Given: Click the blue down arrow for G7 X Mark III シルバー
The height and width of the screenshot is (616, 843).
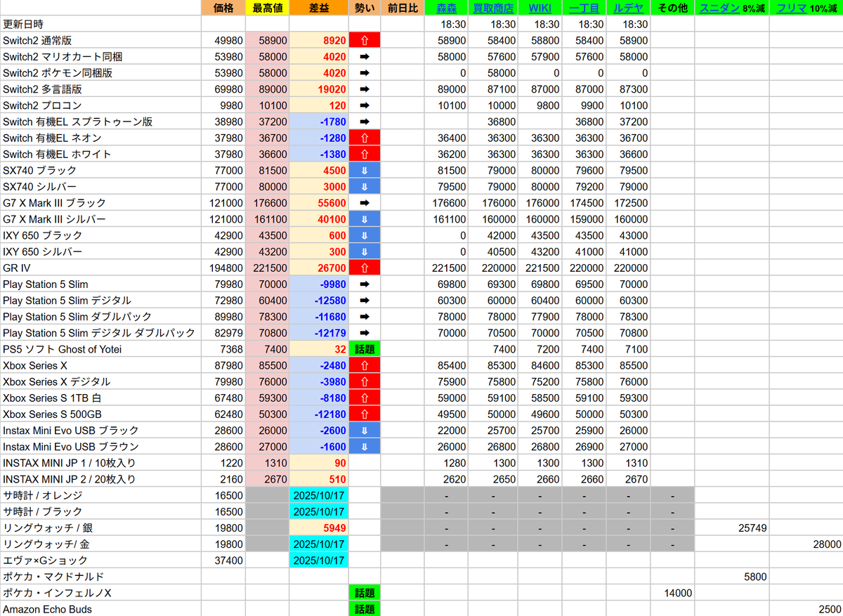Looking at the screenshot, I should click(364, 219).
